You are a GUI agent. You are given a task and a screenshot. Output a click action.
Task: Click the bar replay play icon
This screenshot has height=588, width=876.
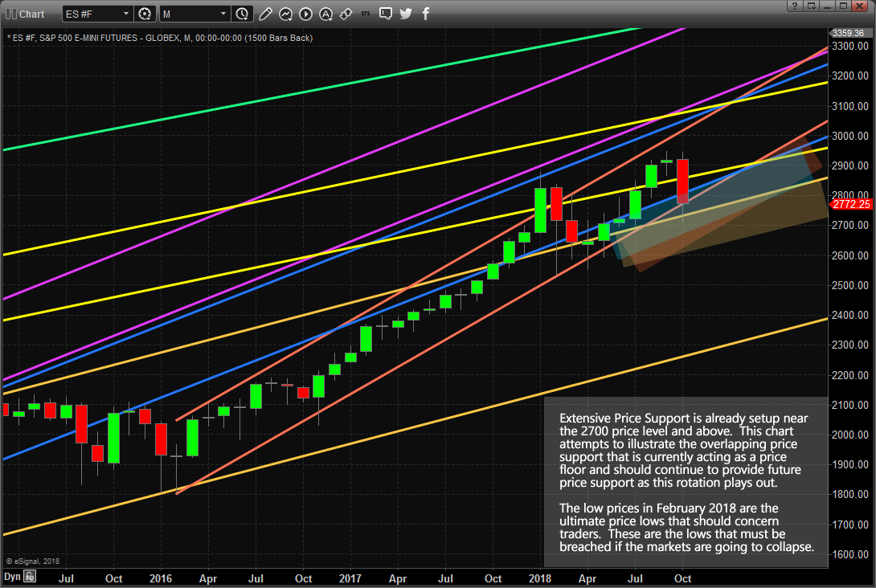(x=305, y=14)
